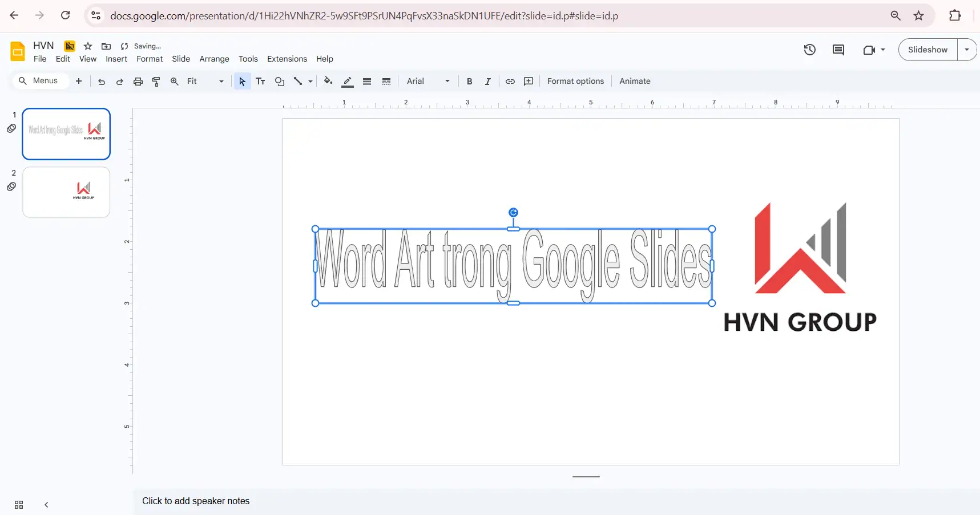Pick the line drawing tool
980x515 pixels.
click(298, 81)
